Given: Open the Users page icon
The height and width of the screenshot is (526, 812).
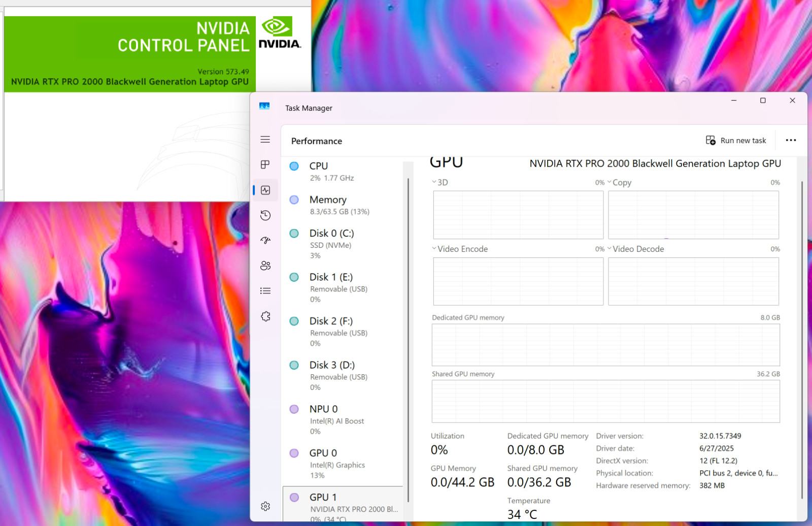Looking at the screenshot, I should click(x=265, y=266).
